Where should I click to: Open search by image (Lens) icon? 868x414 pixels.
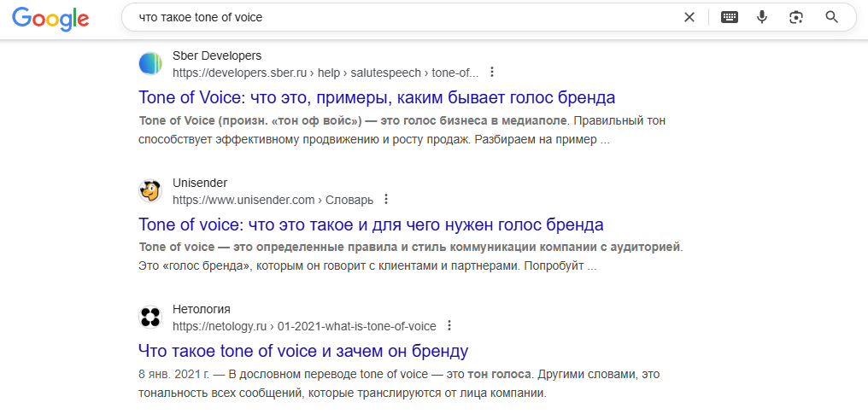796,17
